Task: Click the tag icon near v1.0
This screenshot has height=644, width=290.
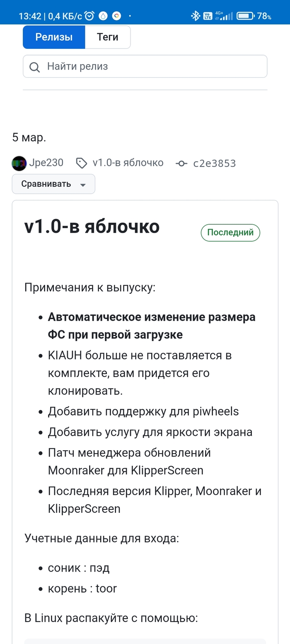Action: pyautogui.click(x=82, y=163)
